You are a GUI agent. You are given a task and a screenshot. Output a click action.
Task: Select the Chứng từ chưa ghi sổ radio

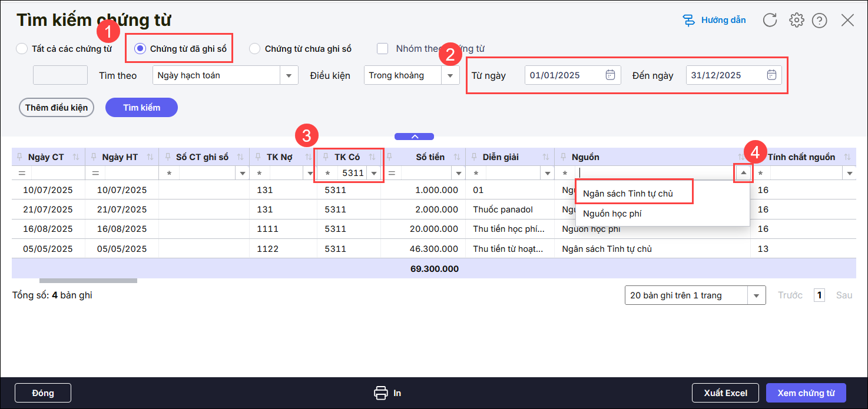pos(254,49)
